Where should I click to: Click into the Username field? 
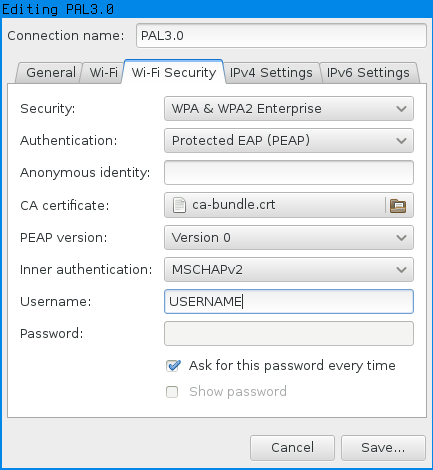(289, 302)
